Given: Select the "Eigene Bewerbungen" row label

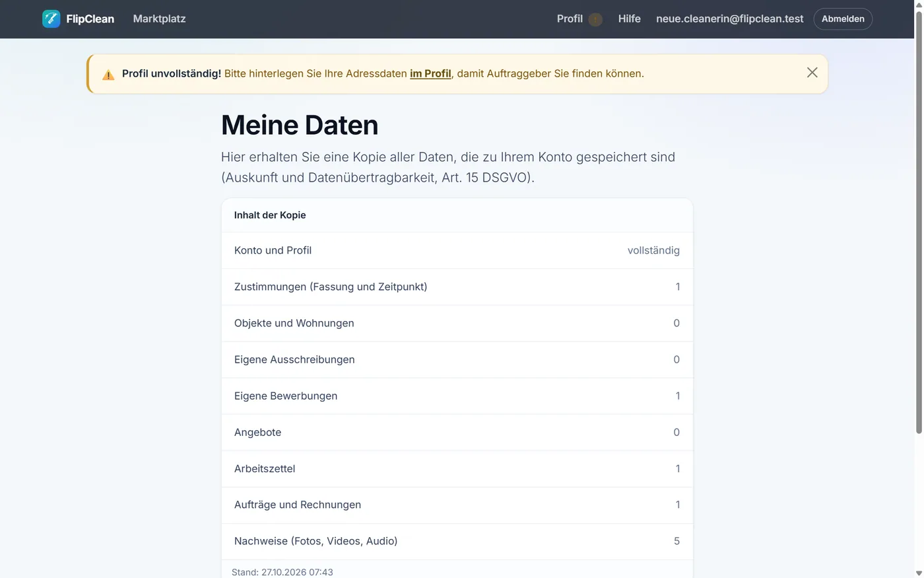Looking at the screenshot, I should click(x=286, y=396).
